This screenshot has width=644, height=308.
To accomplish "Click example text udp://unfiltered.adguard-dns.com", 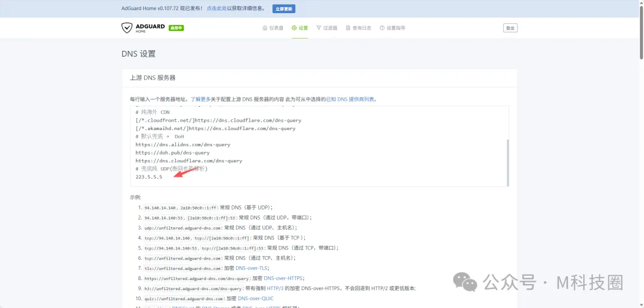I will coord(183,228).
